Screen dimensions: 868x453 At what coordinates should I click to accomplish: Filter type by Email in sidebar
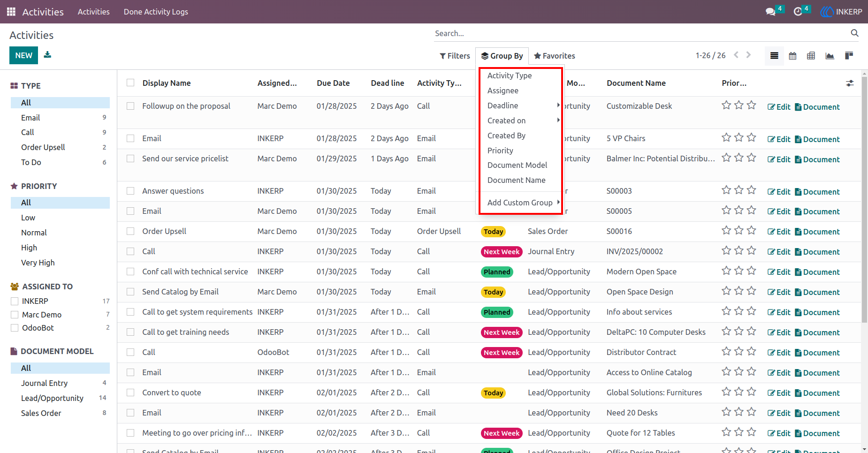pos(60,118)
